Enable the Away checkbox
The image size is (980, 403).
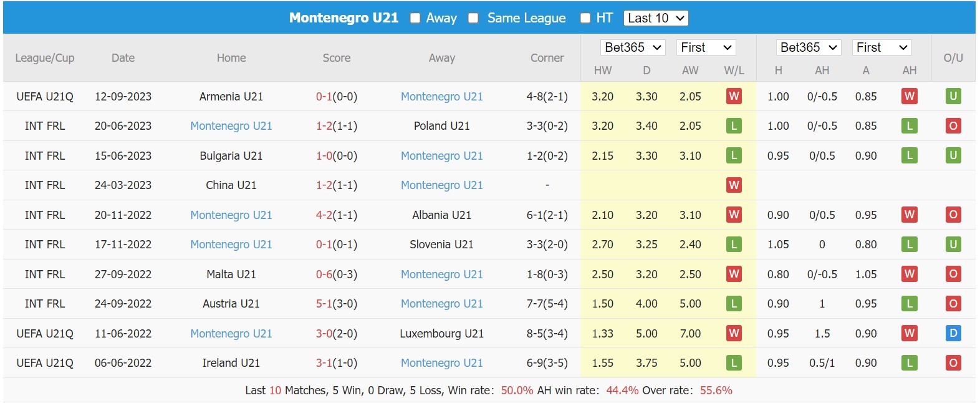coord(413,17)
